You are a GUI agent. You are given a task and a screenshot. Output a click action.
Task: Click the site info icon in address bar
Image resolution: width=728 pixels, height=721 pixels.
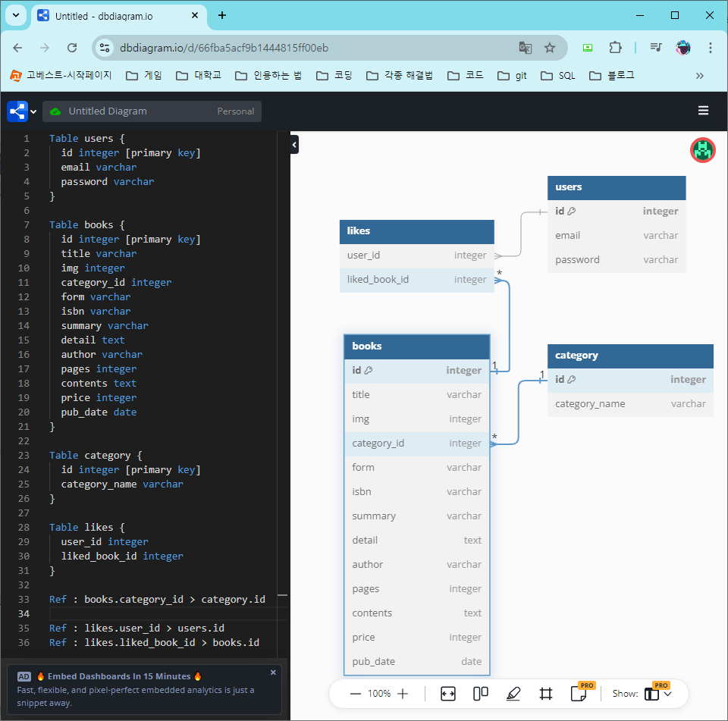105,48
